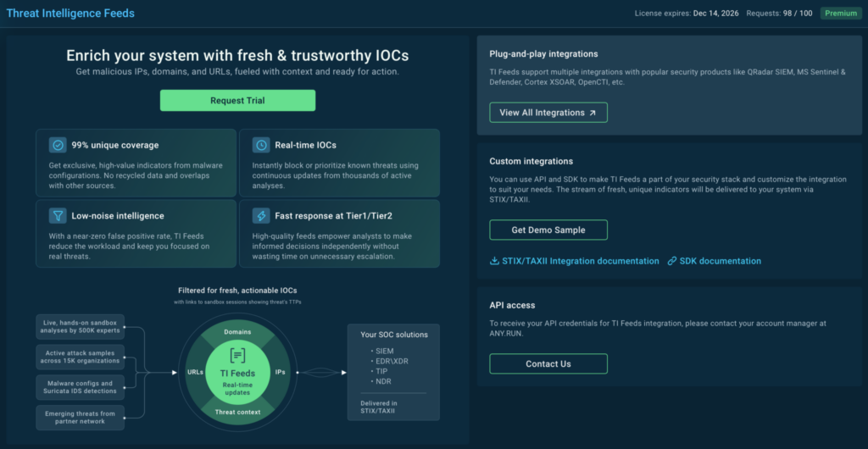Image resolution: width=868 pixels, height=449 pixels.
Task: Click the Premium badge
Action: click(x=841, y=14)
